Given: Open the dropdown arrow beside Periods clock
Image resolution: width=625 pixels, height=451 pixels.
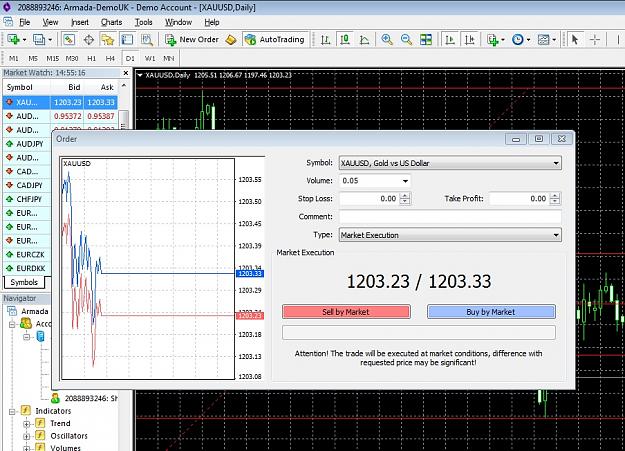Looking at the screenshot, I should point(528,40).
